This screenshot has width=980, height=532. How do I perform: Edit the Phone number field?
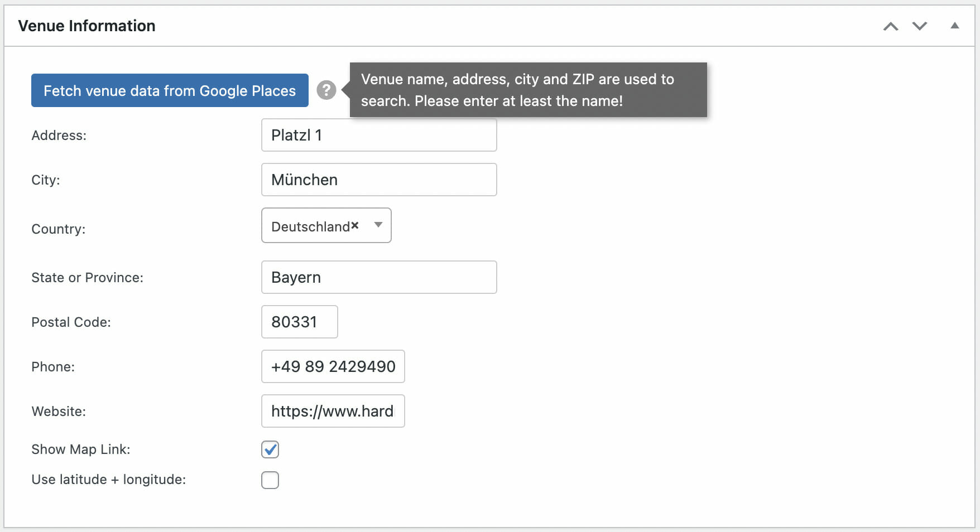(333, 366)
